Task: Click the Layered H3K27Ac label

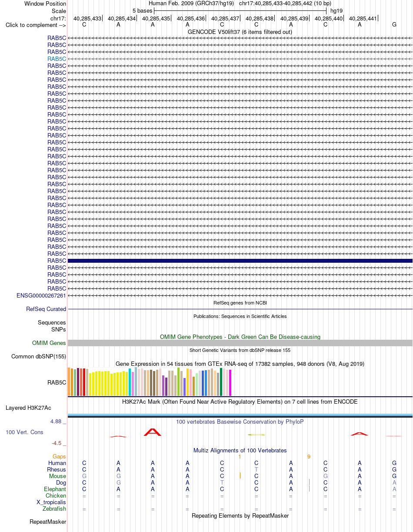Action: point(28,408)
